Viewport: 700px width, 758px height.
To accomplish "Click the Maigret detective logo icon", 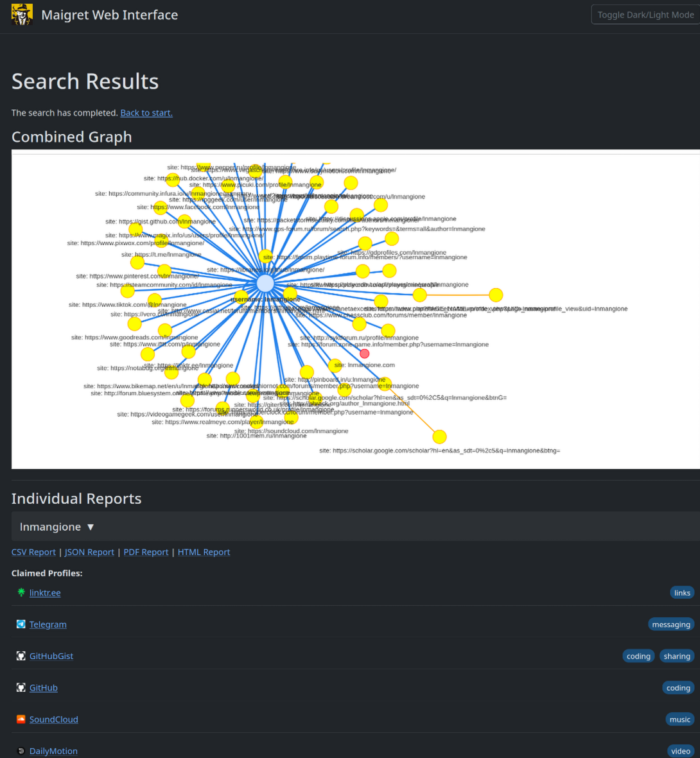I will 21,14.
